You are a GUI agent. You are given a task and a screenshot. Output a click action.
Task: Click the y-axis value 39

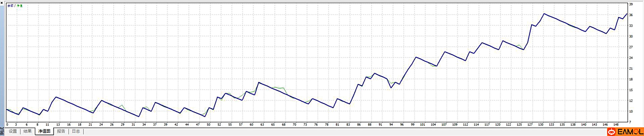[631, 4]
